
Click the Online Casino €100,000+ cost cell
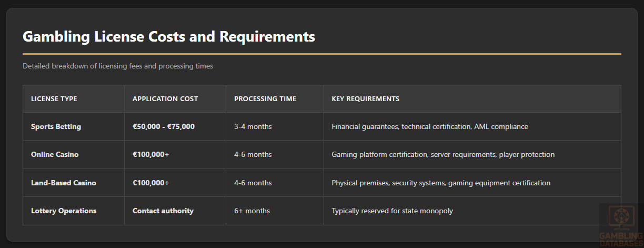point(151,155)
